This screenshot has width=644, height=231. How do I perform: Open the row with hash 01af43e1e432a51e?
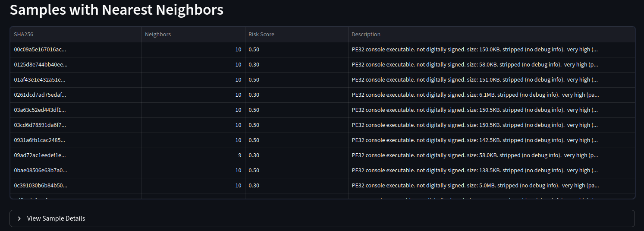click(x=40, y=80)
